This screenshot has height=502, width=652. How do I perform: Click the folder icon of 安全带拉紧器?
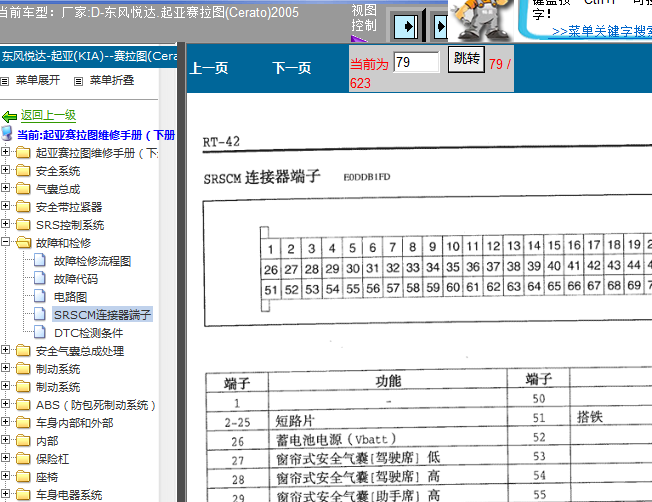pos(23,206)
